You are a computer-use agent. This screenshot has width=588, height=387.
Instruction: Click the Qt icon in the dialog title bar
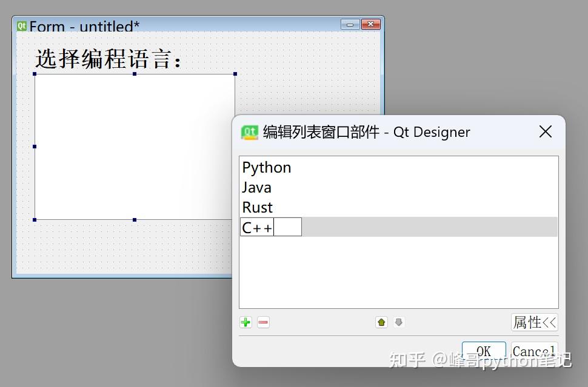pyautogui.click(x=250, y=131)
